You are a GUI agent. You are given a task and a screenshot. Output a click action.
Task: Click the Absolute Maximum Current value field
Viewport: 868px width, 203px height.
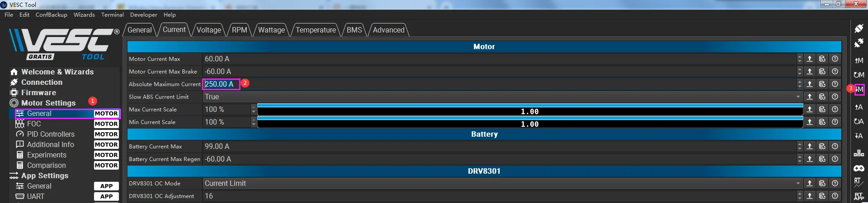499,84
